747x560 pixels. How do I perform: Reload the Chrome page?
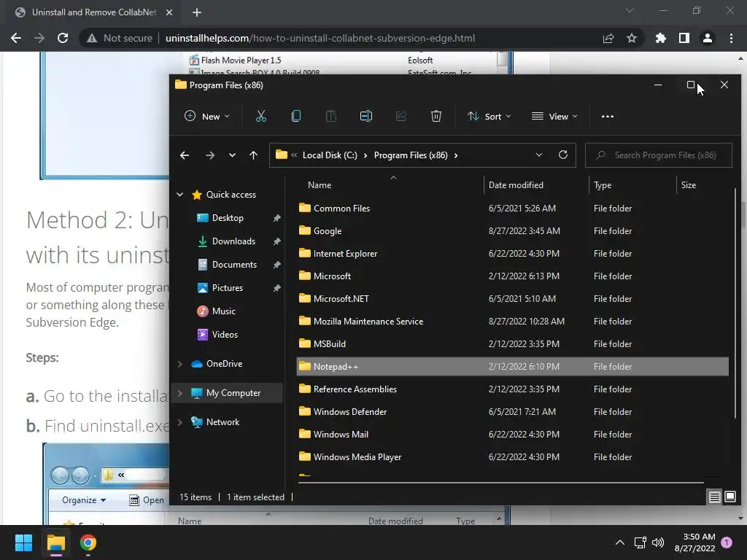(63, 38)
